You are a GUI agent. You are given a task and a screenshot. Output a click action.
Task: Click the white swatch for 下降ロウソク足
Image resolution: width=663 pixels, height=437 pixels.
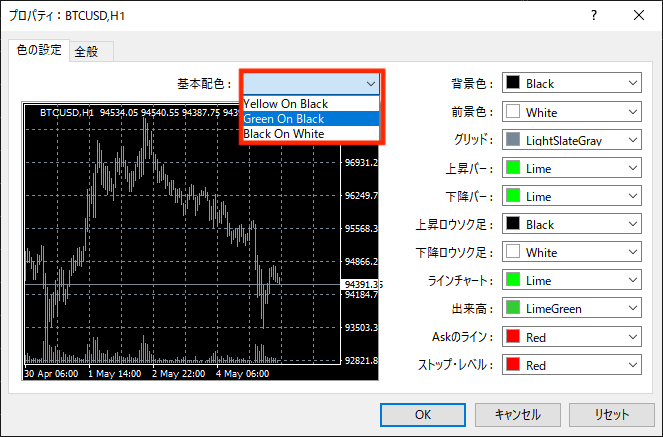(x=513, y=251)
